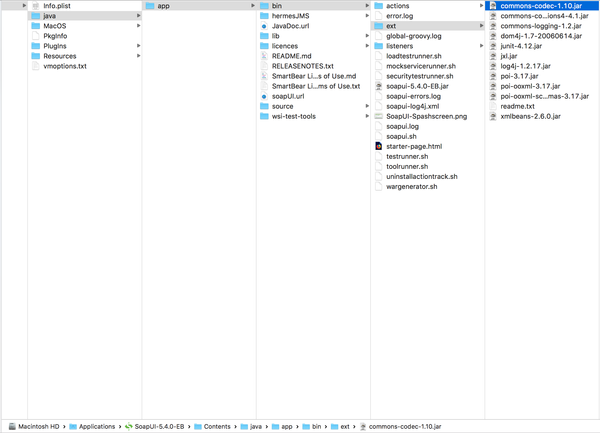Image resolution: width=600 pixels, height=433 pixels.
Task: Select loadtestrunner.sh file name
Action: [x=414, y=56]
